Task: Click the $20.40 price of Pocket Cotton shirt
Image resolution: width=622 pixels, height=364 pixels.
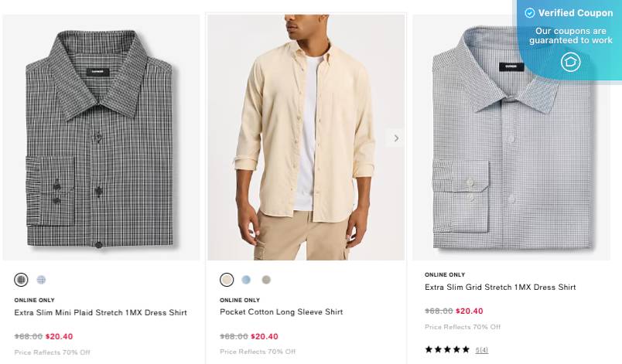Action: [x=265, y=337]
